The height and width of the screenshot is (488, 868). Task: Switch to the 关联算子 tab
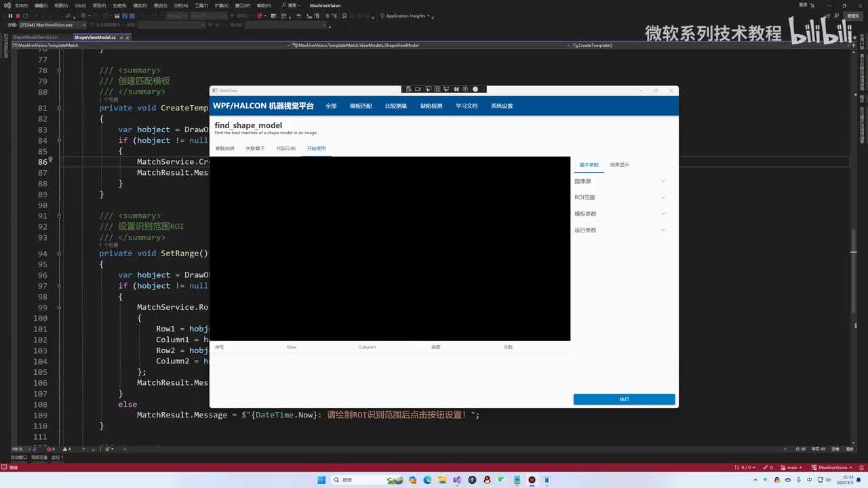point(255,148)
